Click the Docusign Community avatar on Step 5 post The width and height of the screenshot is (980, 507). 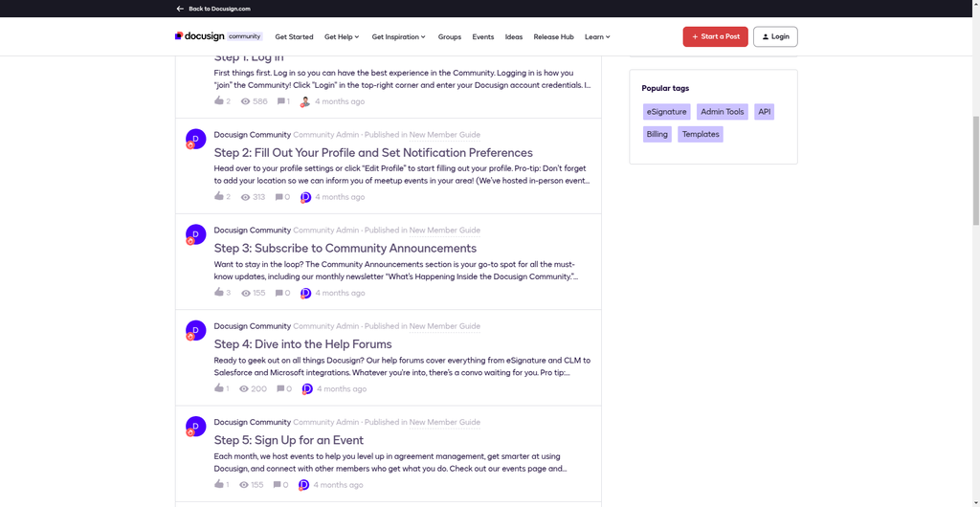point(195,426)
